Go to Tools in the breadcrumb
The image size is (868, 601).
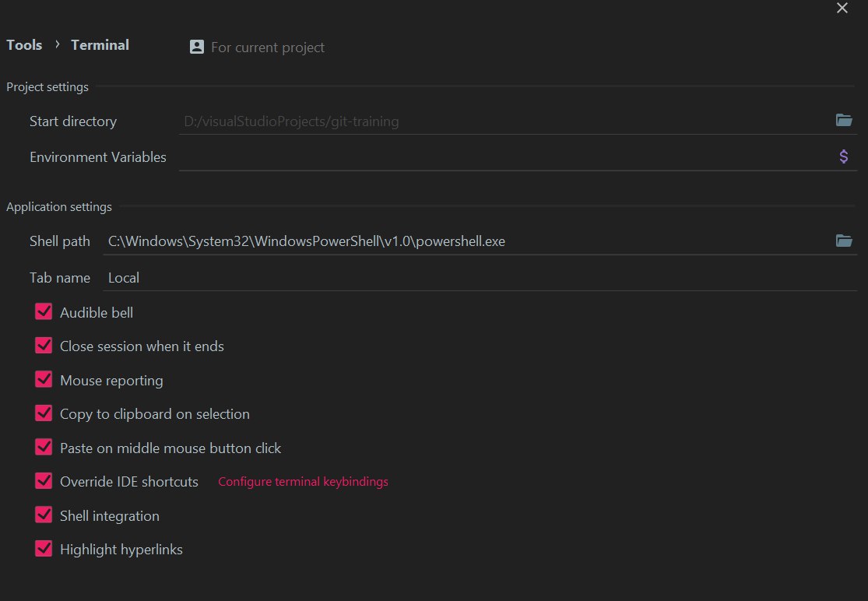(24, 45)
